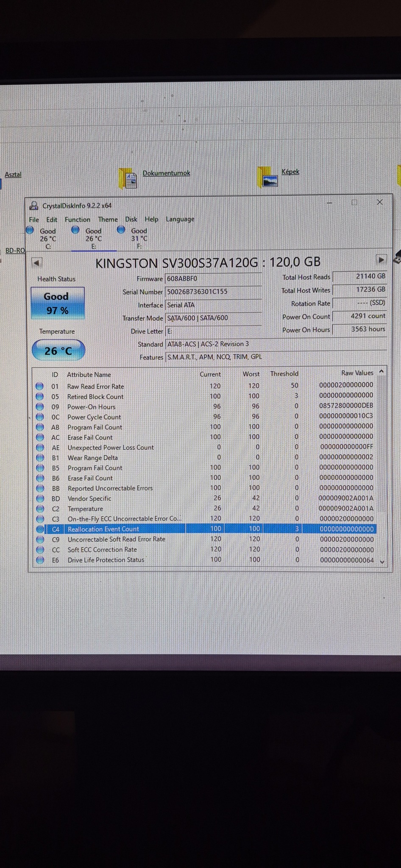401x868 pixels.
Task: Click status icon for Vendor Specific row
Action: click(40, 498)
